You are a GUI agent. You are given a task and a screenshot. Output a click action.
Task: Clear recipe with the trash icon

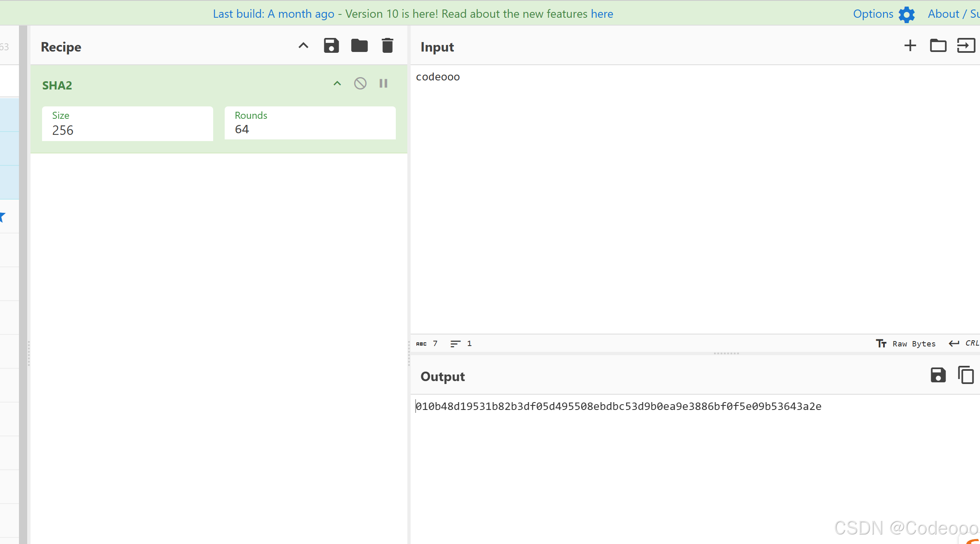tap(387, 46)
